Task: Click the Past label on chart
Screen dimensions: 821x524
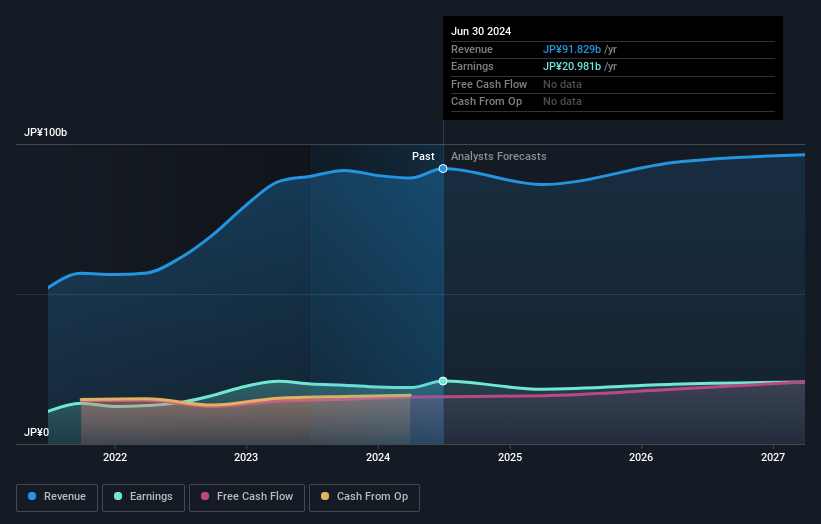Action: pyautogui.click(x=423, y=157)
